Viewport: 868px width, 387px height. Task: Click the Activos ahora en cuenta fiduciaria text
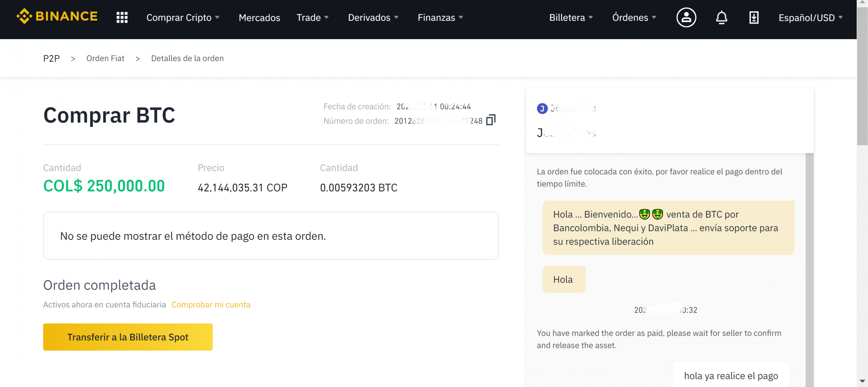coord(105,305)
